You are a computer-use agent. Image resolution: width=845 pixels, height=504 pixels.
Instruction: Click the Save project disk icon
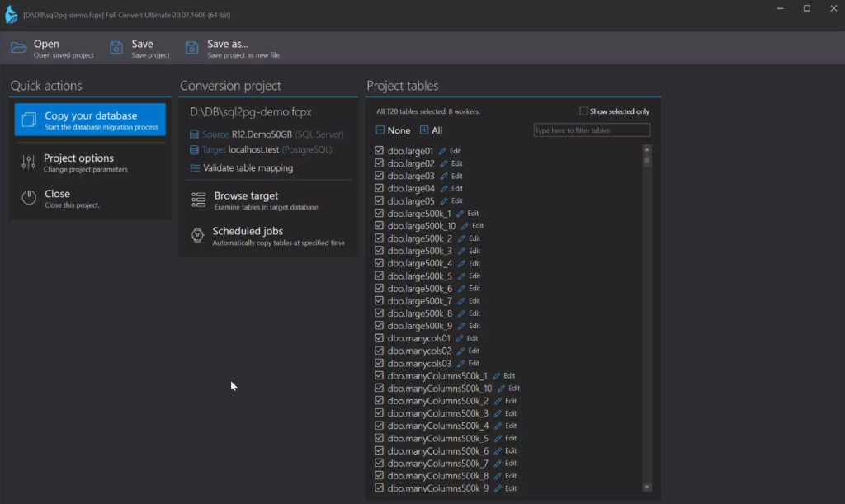coord(116,48)
